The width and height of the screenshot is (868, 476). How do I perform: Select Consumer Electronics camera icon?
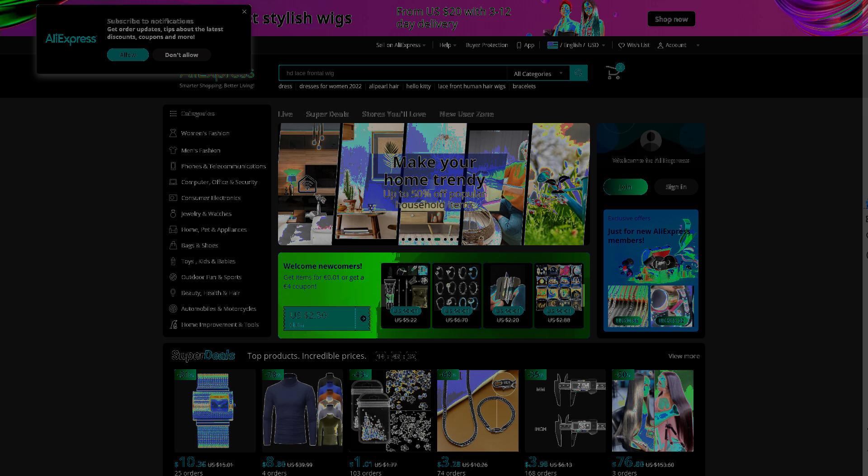coord(173,198)
